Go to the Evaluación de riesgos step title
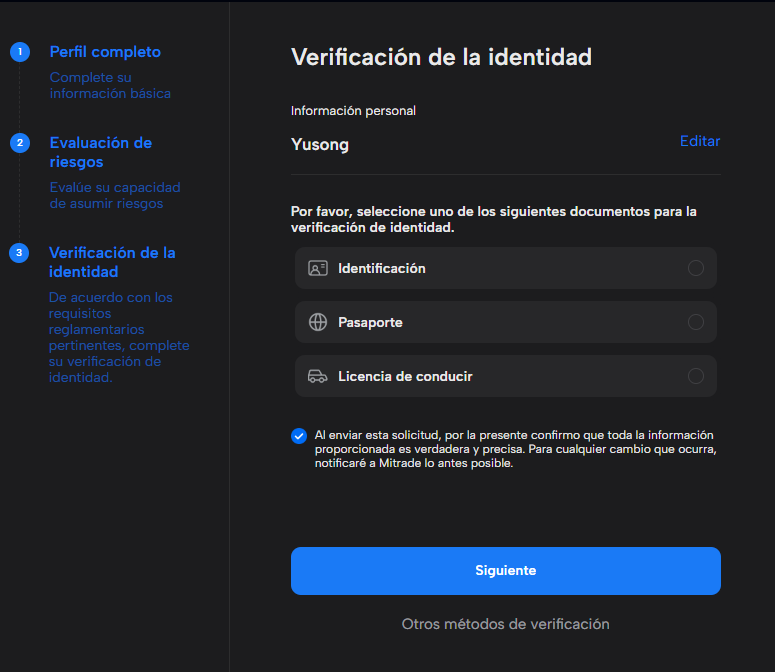Image resolution: width=775 pixels, height=672 pixels. [100, 152]
